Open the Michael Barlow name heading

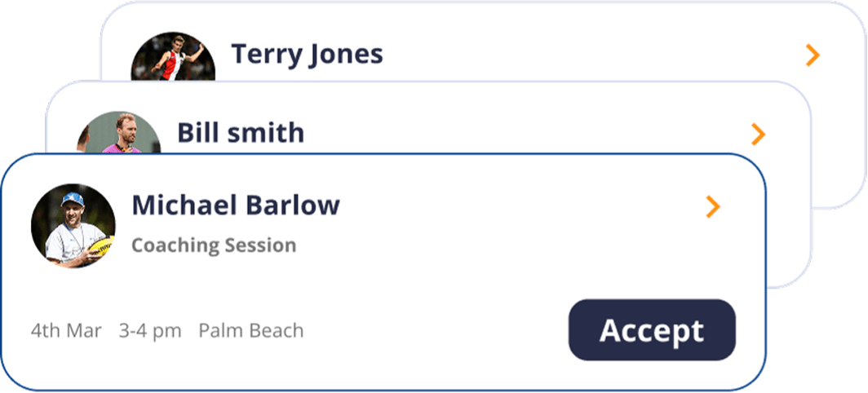click(236, 205)
